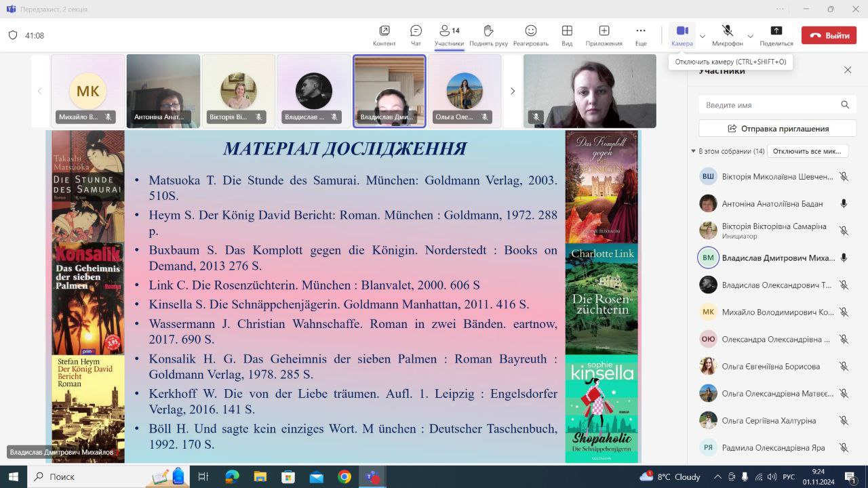The image size is (868, 488).
Task: Open Google Chrome from taskbar
Action: pyautogui.click(x=344, y=476)
